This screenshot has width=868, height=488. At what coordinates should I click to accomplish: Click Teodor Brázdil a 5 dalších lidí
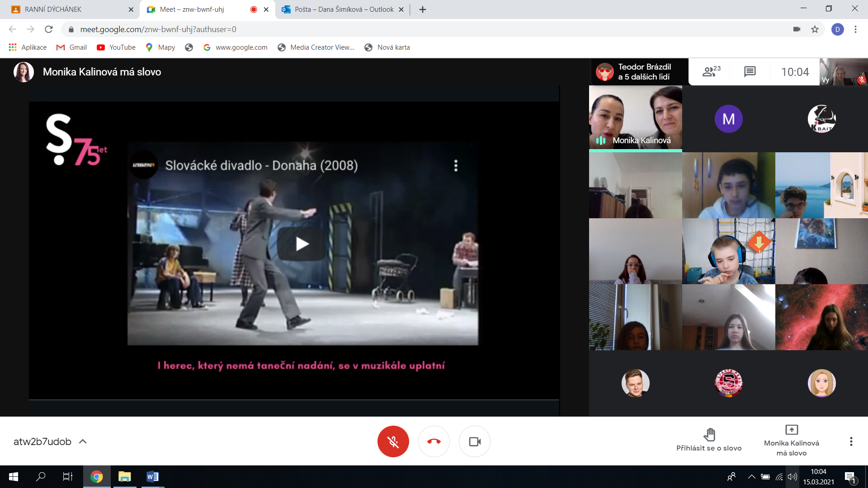[x=639, y=71]
